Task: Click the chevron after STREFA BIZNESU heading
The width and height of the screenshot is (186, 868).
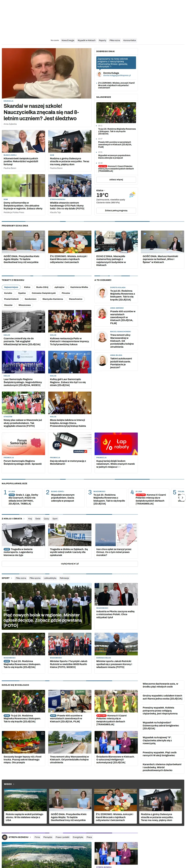Action: click(30, 837)
